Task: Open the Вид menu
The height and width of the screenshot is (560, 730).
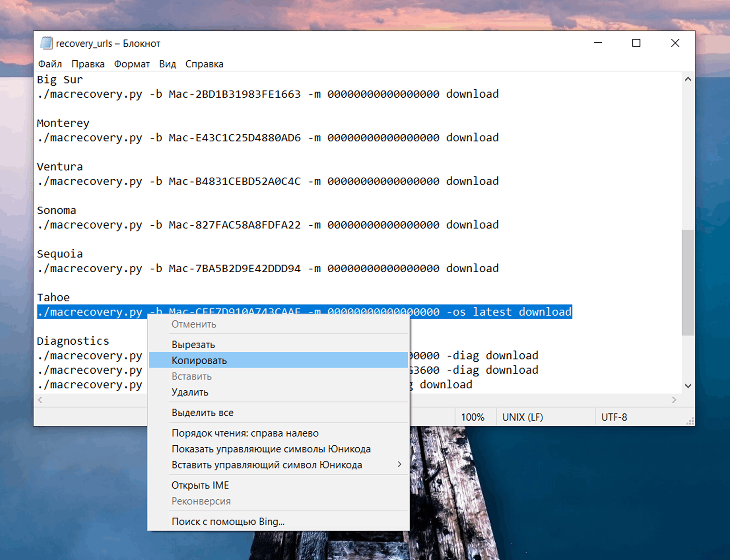Action: pyautogui.click(x=167, y=64)
